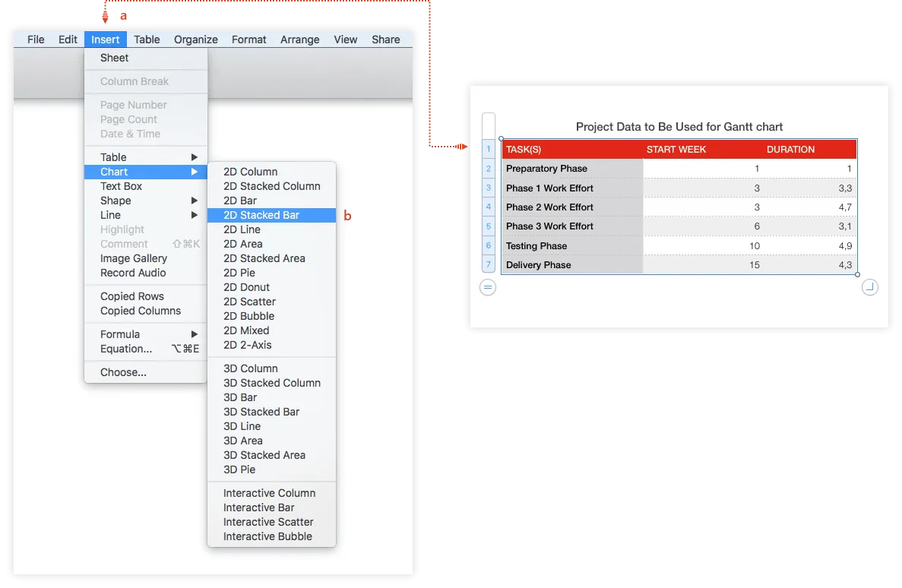Click the table title 'Project Data to Be Used for Gantt chart'

pos(679,127)
